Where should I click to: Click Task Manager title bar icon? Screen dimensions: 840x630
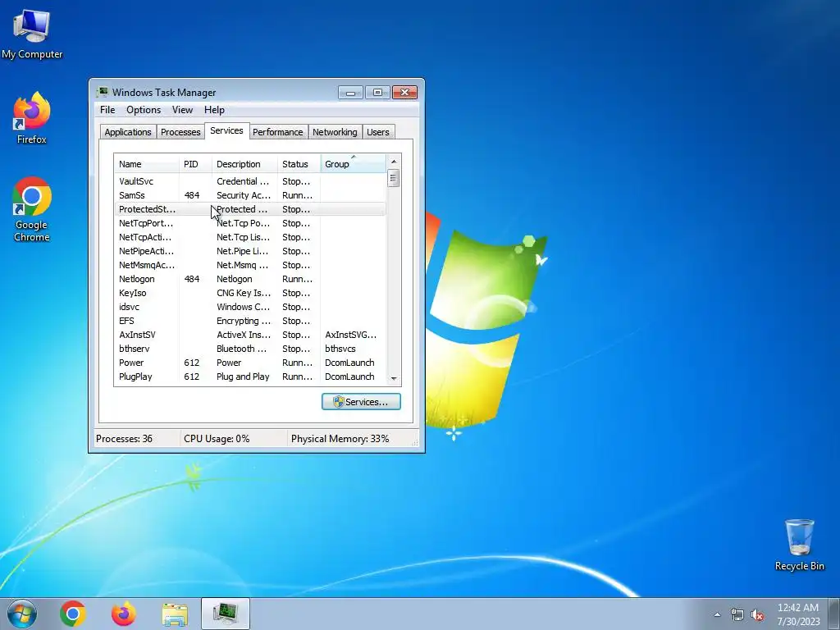[103, 92]
